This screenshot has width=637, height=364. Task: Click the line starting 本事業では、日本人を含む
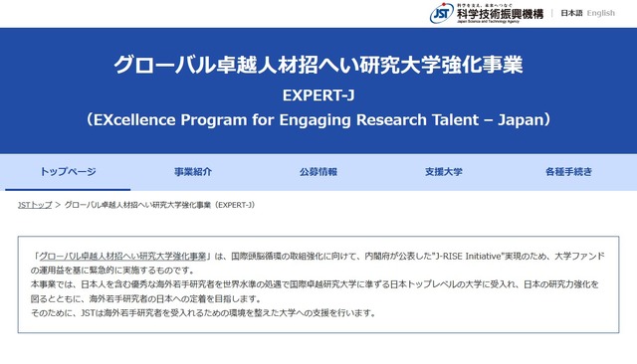(x=315, y=284)
